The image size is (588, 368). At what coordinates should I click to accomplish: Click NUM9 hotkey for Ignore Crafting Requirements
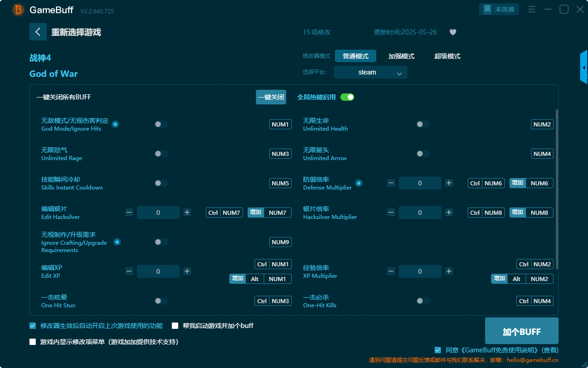280,242
